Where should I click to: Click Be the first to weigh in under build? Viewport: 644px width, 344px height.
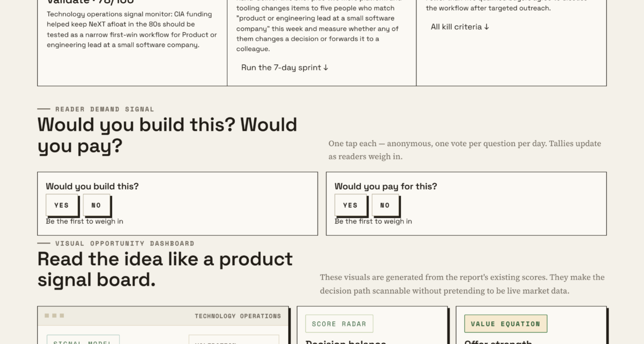[84, 221]
